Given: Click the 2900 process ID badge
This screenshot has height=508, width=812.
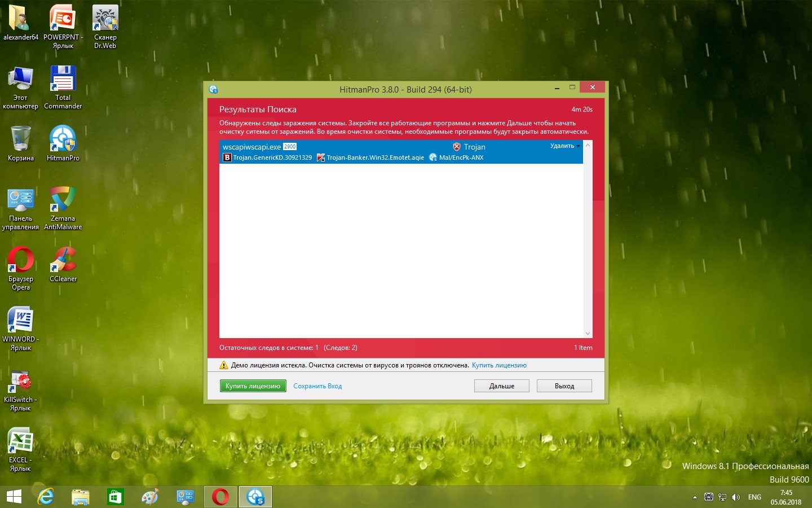Looking at the screenshot, I should (290, 147).
